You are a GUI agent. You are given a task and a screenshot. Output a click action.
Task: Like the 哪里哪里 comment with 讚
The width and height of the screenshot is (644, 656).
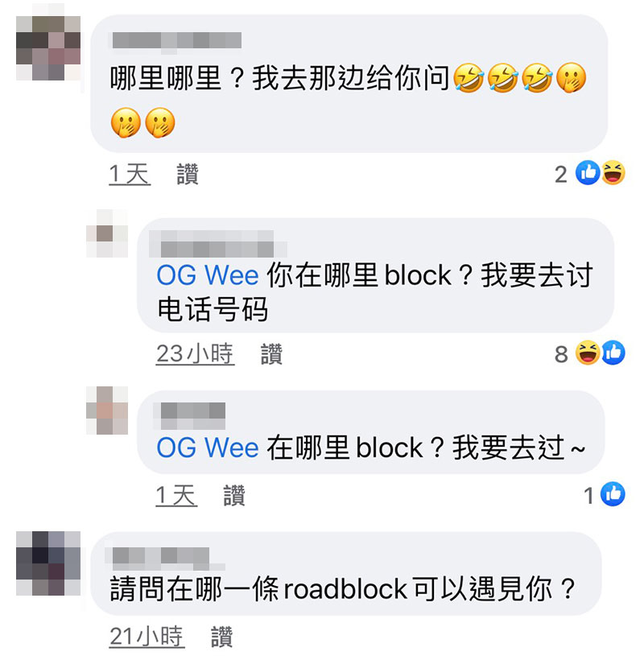click(188, 174)
